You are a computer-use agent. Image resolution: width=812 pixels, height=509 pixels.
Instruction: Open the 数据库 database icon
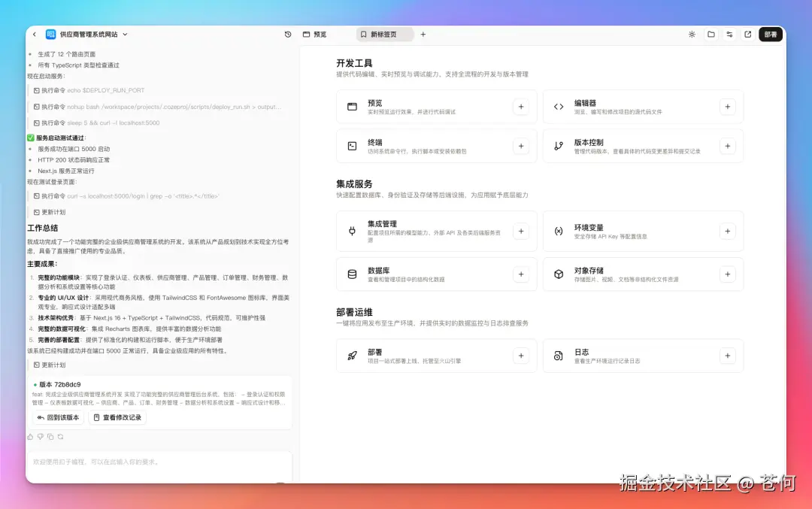(351, 274)
